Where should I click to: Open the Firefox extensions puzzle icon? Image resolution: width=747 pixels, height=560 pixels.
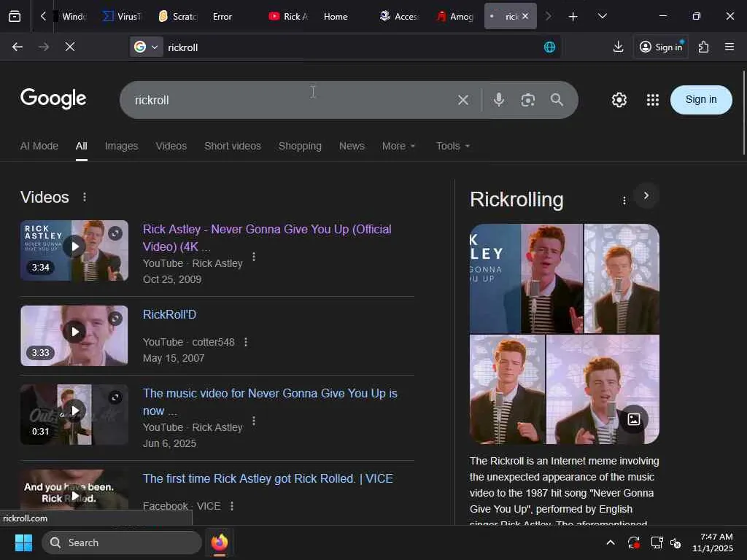click(x=703, y=47)
